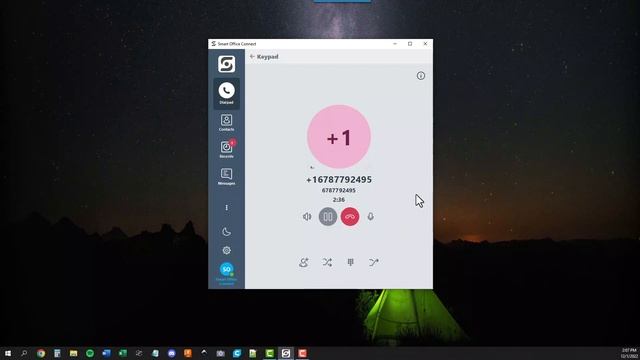The width and height of the screenshot is (640, 360).
Task: Click the forward arrow call icon
Action: click(373, 262)
